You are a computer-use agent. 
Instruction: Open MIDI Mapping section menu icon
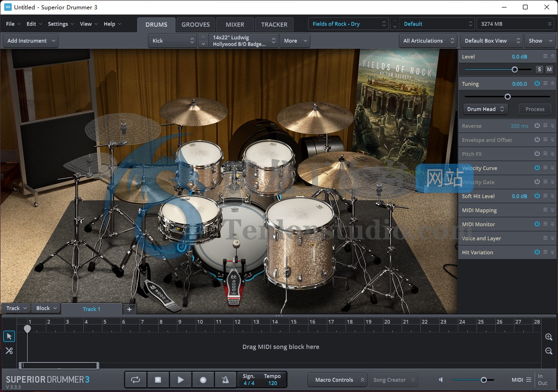545,210
